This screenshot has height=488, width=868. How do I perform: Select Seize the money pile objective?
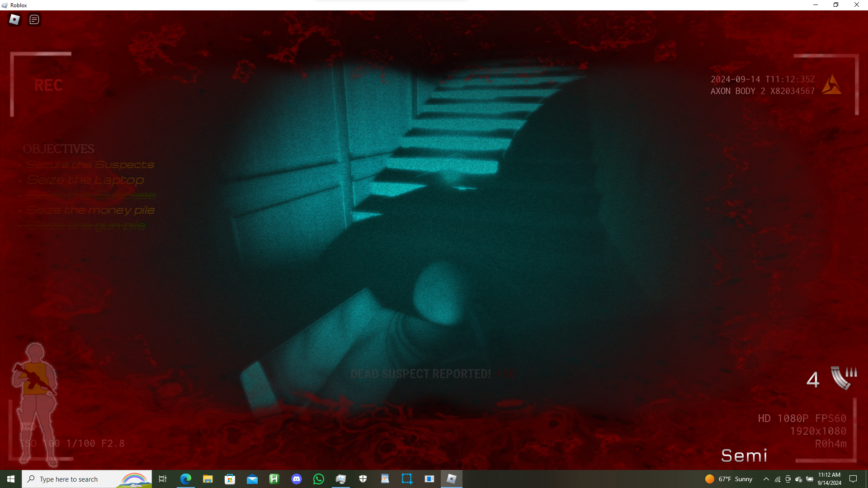90,210
